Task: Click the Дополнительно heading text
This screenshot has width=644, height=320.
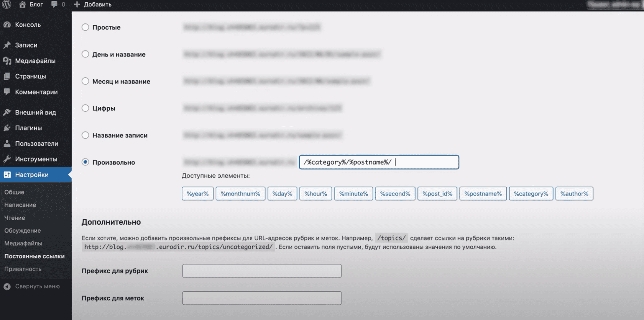Action: 111,222
